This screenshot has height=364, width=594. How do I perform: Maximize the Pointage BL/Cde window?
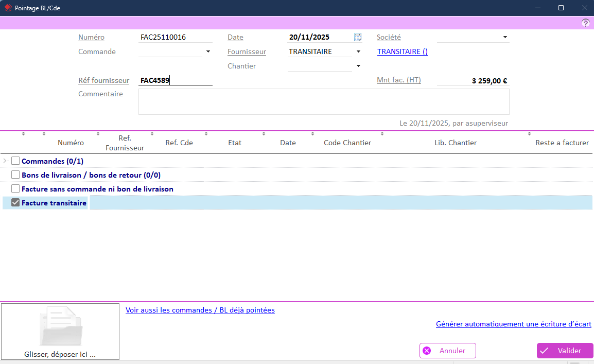[x=561, y=8]
